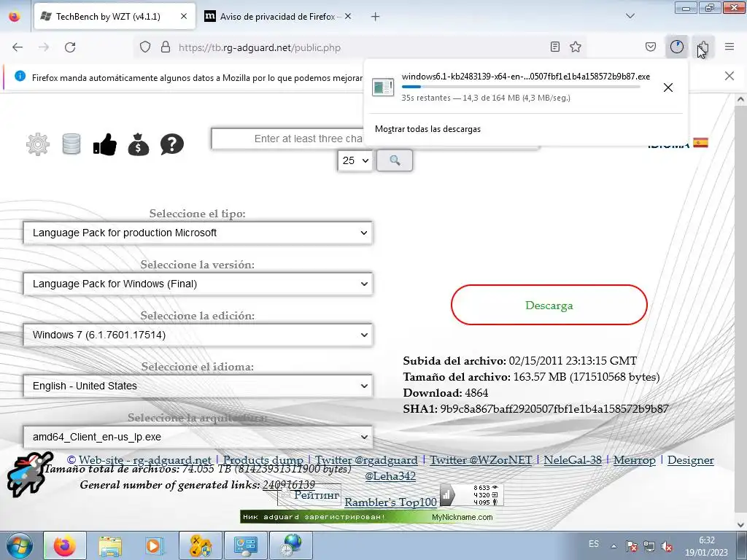The height and width of the screenshot is (560, 747).
Task: Click the green Descarga button
Action: [549, 306]
